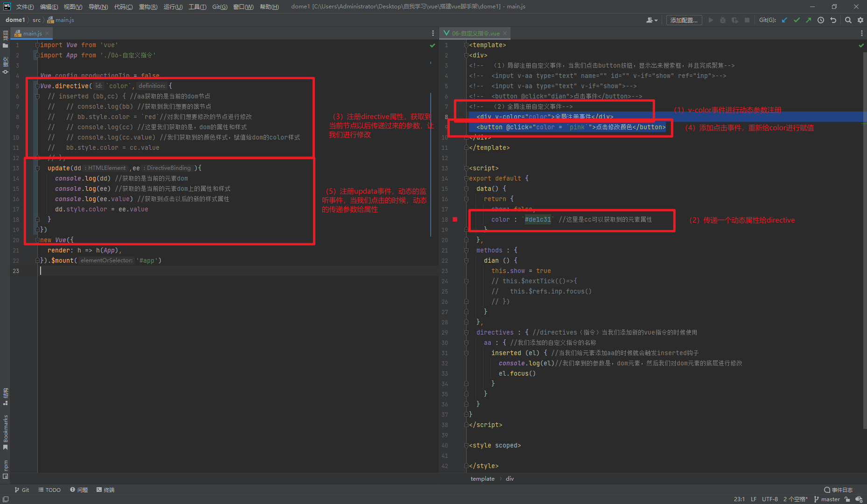Open the 帮助(H) Help menu
This screenshot has width=867, height=504.
tap(269, 7)
